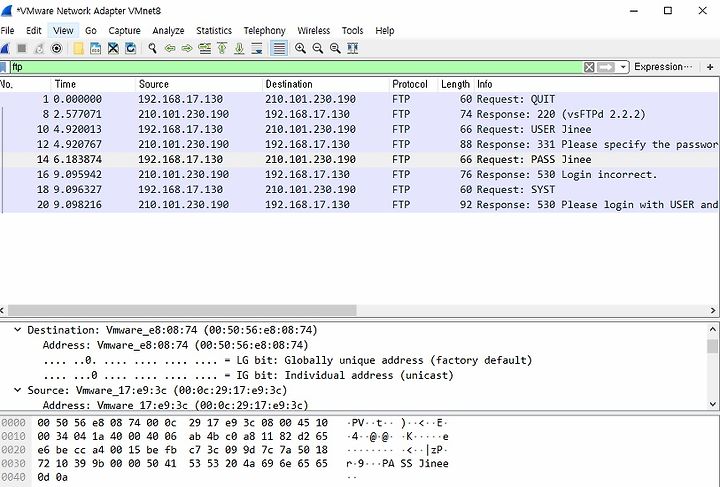Click packet list horizontal scrollbar thumb
The image size is (720, 487).
(182, 311)
